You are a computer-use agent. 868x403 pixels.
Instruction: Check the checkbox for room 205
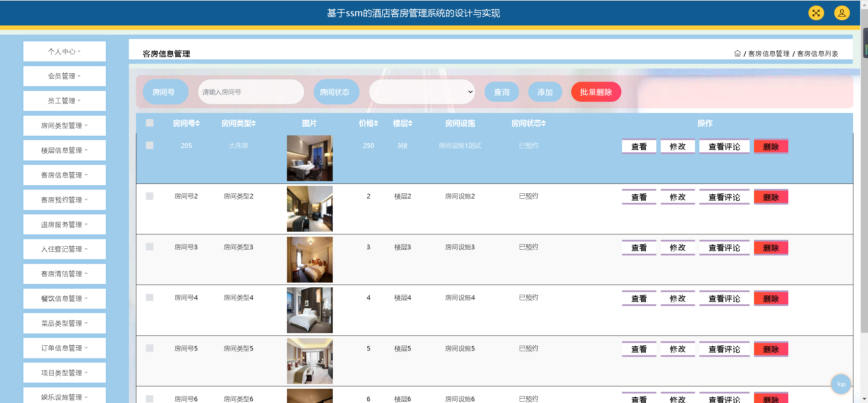[150, 145]
